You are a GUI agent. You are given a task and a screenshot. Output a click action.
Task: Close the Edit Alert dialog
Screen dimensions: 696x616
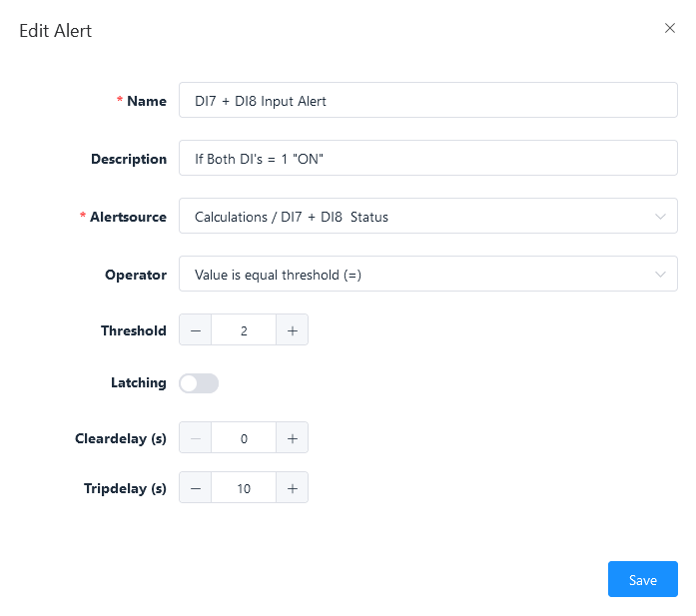point(670,29)
